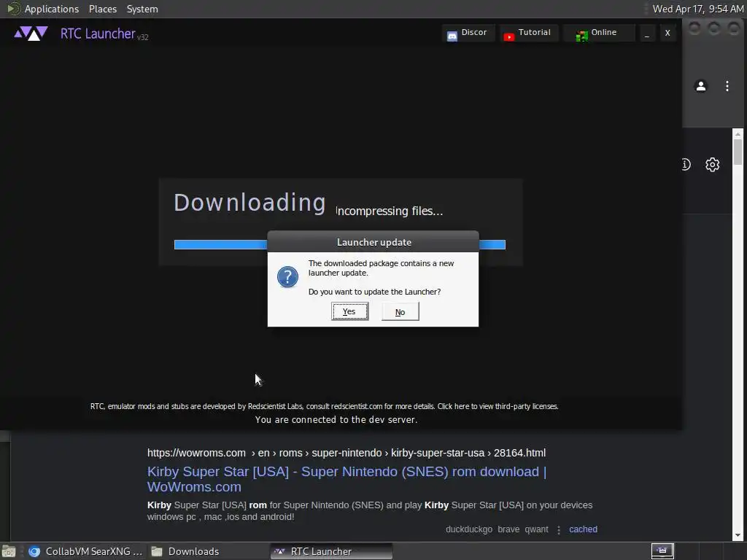This screenshot has height=560, width=747.
Task: Click the clock showing Wed Apr 17
Action: click(x=698, y=9)
